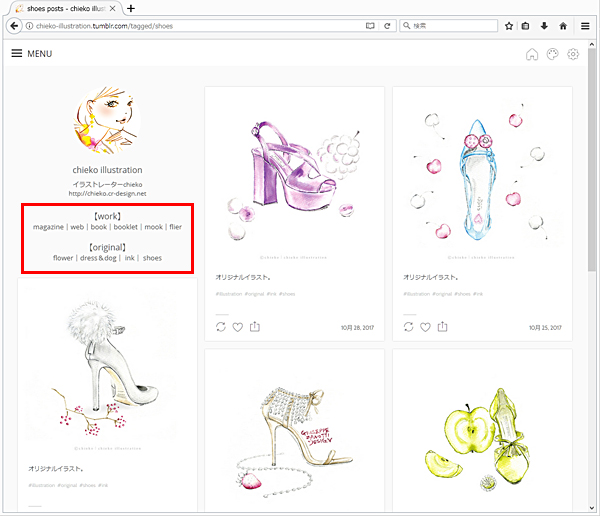The width and height of the screenshot is (600, 516).
Task: Click the blog home house icon
Action: pyautogui.click(x=532, y=54)
